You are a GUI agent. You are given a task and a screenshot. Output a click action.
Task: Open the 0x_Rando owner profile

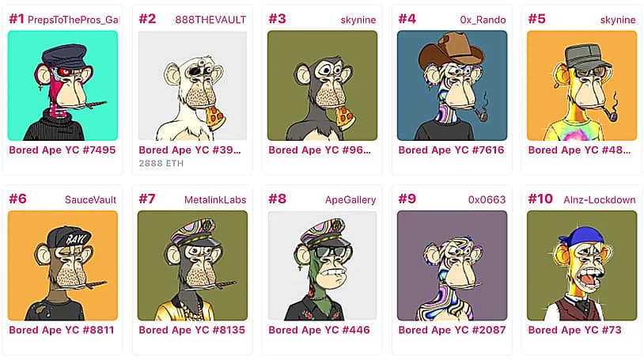coord(483,20)
